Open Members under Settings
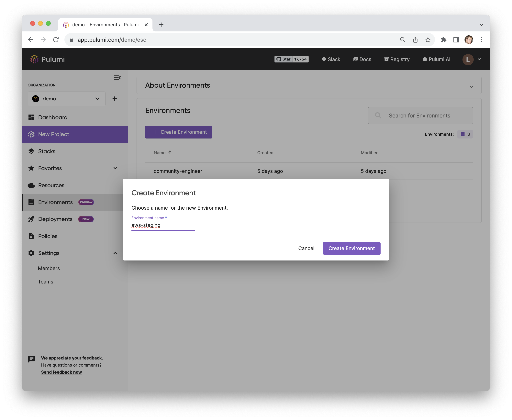 pyautogui.click(x=49, y=268)
